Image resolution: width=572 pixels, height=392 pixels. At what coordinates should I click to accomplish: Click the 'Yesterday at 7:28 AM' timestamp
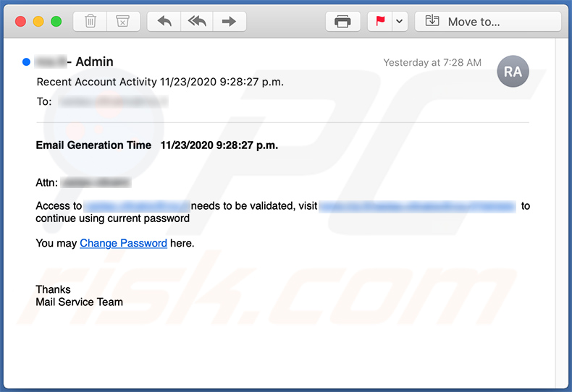[432, 63]
